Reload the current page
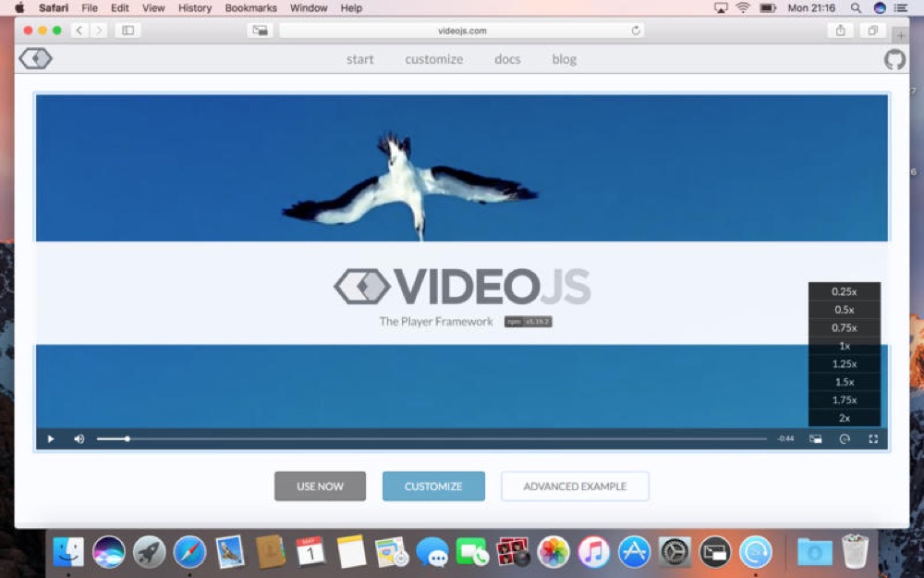This screenshot has height=578, width=924. pos(636,31)
